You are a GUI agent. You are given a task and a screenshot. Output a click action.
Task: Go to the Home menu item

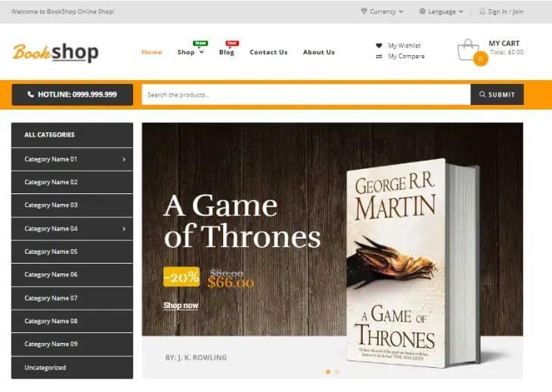(x=152, y=52)
